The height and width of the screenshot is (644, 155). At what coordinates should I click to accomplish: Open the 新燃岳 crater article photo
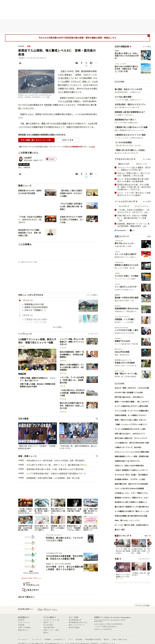(x=36, y=82)
